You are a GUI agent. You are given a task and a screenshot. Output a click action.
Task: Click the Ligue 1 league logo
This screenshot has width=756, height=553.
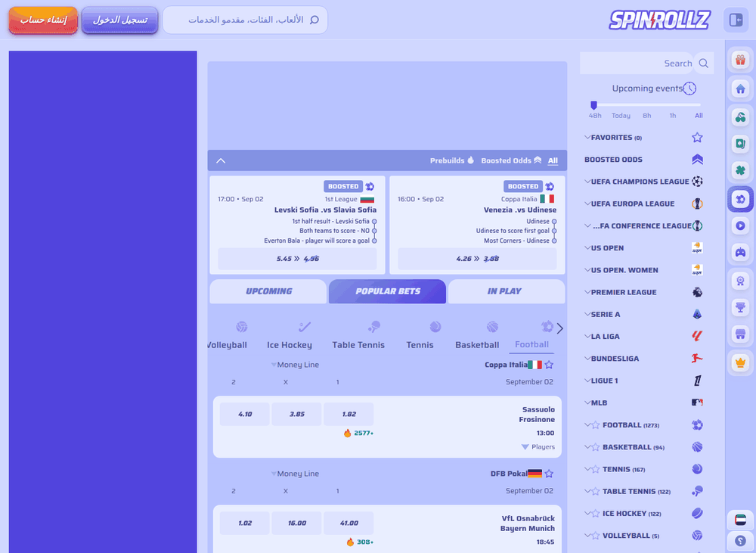point(697,381)
